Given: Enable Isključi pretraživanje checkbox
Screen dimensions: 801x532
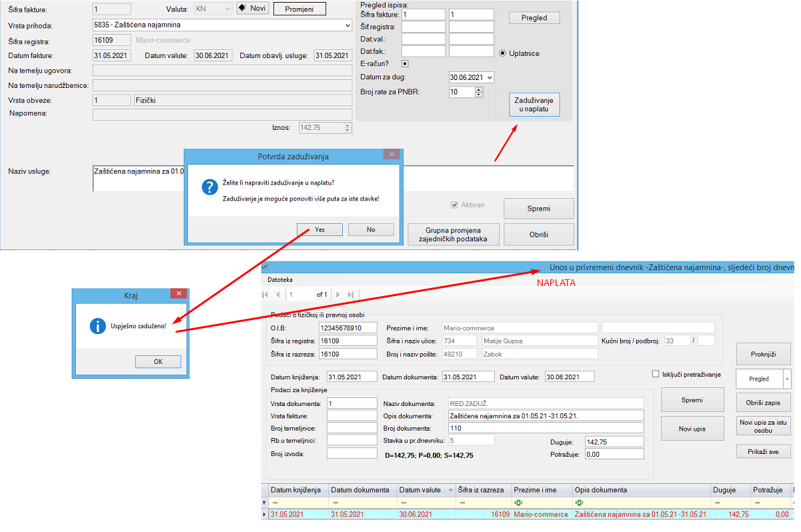Looking at the screenshot, I should click(656, 374).
